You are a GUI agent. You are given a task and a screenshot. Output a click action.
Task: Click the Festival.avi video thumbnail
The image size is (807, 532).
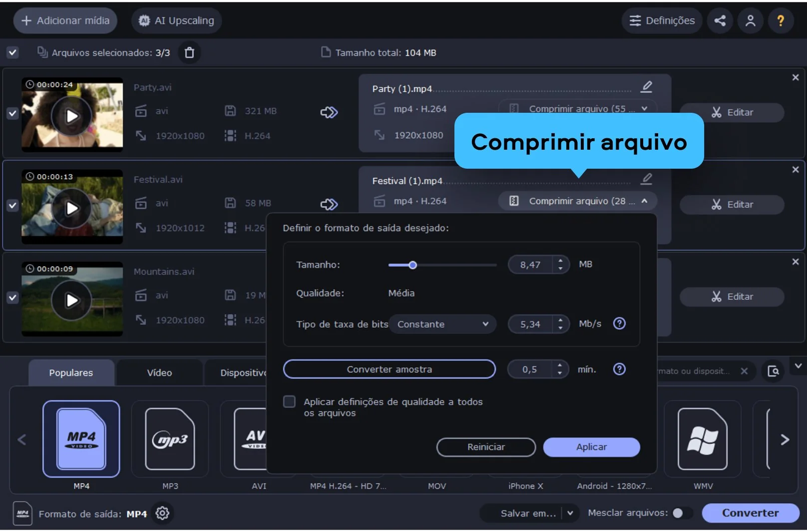(x=72, y=207)
